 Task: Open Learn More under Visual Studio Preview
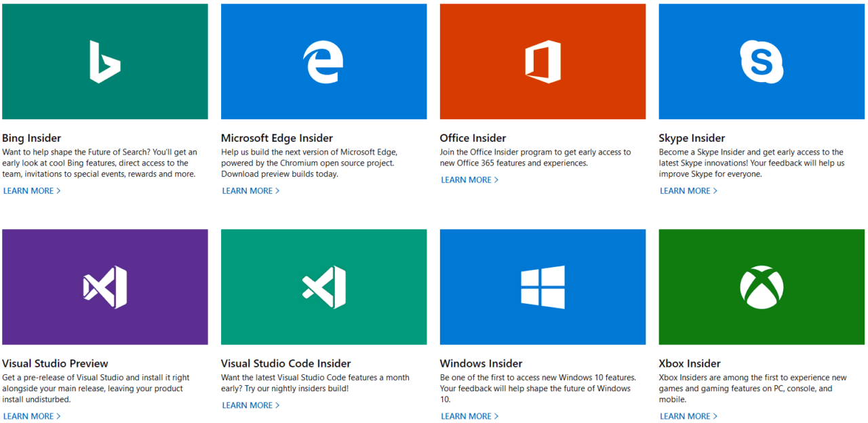point(32,416)
